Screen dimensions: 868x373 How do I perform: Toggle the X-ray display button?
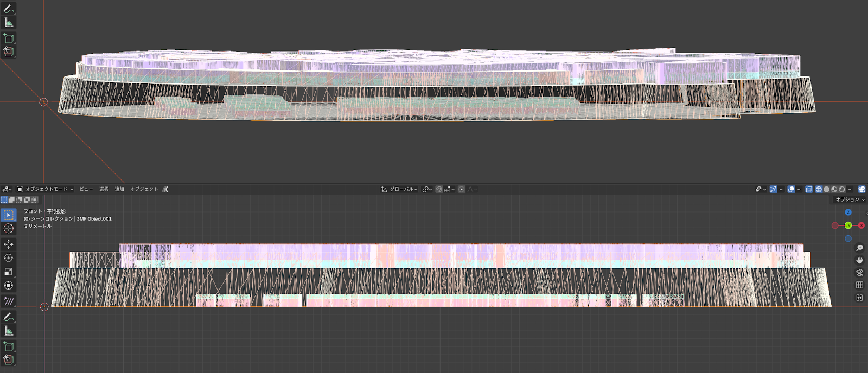(x=809, y=189)
